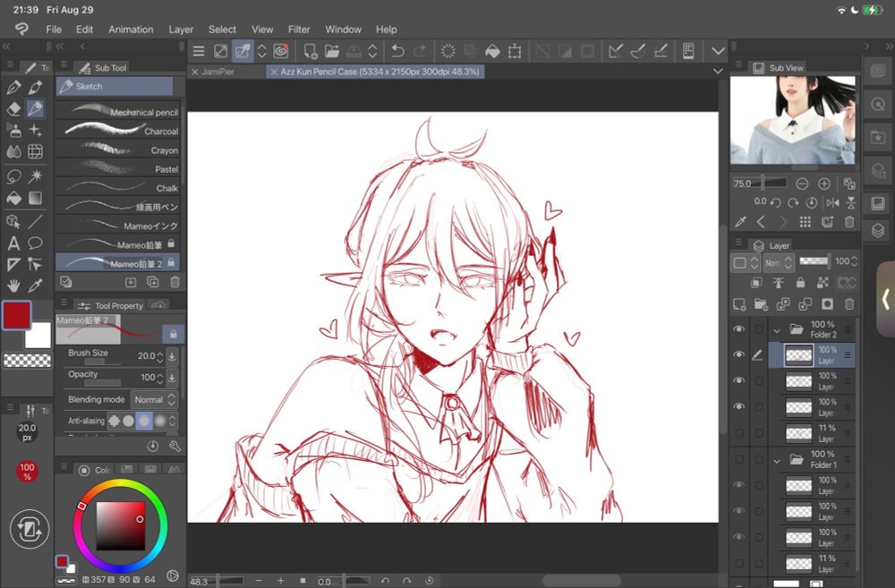Adjust Brush Size stepper arrows

[160, 356]
